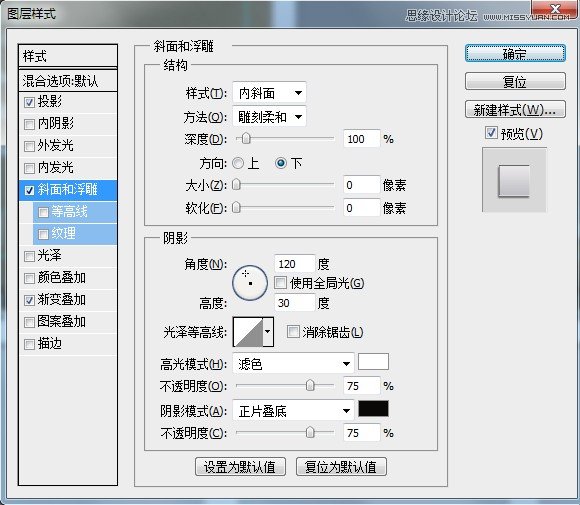Enable the 图案叠加 checkbox

tap(29, 322)
